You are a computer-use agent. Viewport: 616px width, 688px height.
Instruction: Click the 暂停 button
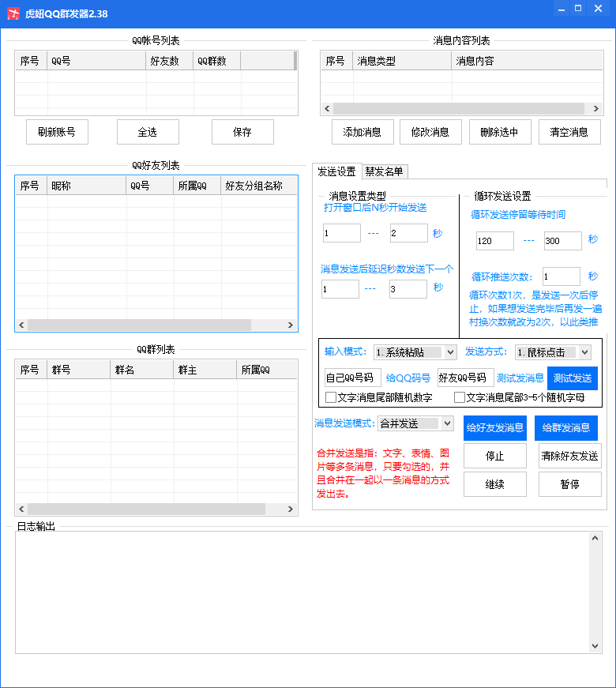point(570,484)
